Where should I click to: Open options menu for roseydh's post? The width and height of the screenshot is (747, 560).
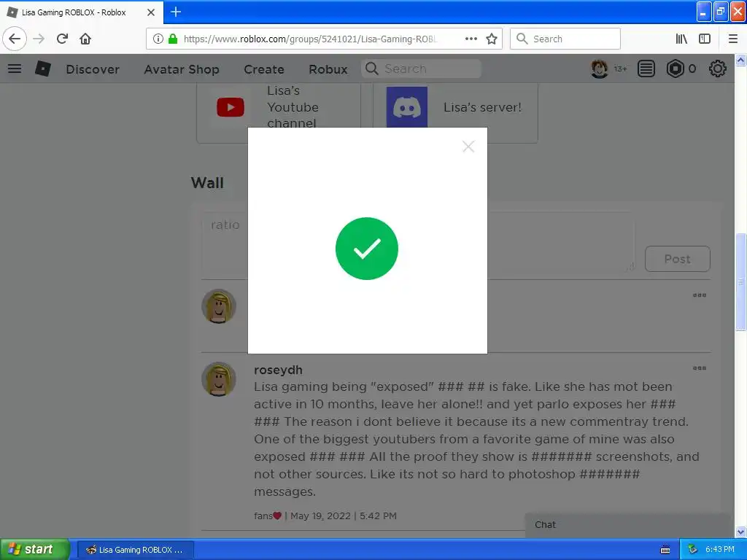(x=700, y=368)
